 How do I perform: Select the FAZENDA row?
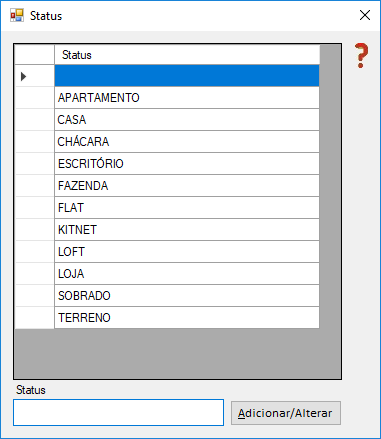187,186
